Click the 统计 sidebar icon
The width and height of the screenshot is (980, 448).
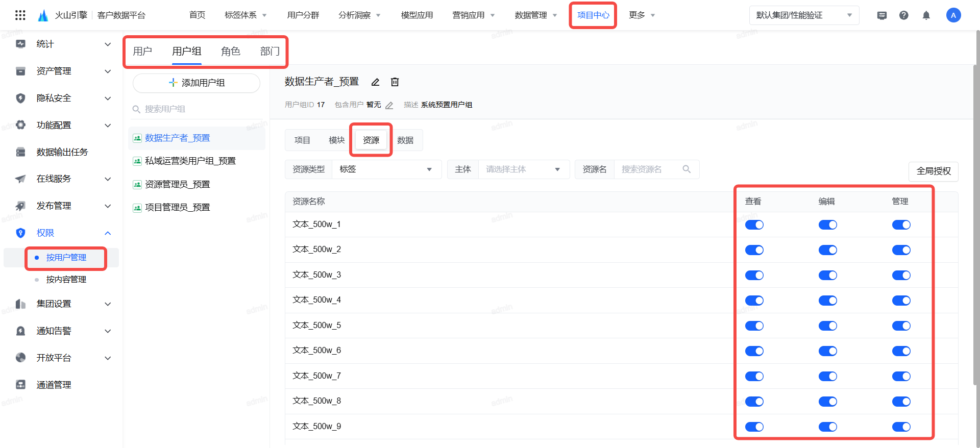(20, 44)
